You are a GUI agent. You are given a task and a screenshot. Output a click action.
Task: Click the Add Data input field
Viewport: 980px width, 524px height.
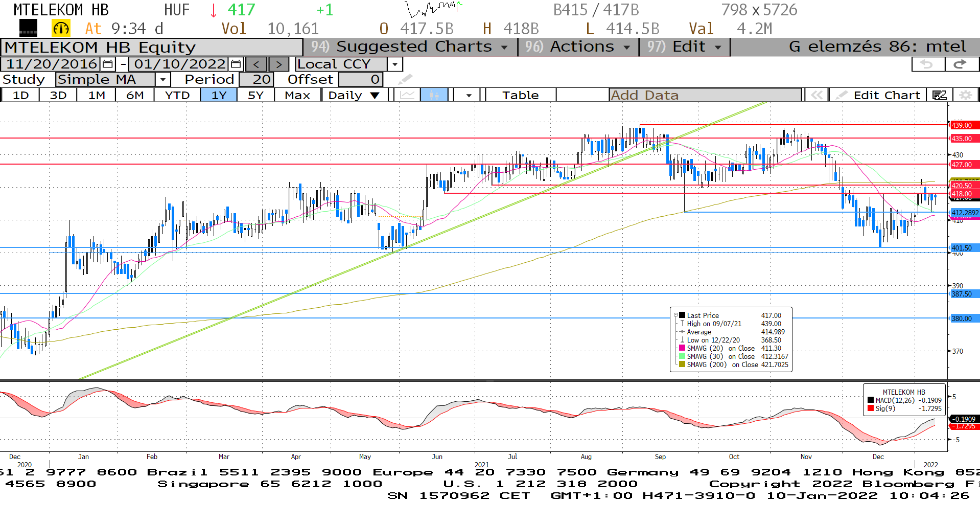(705, 95)
